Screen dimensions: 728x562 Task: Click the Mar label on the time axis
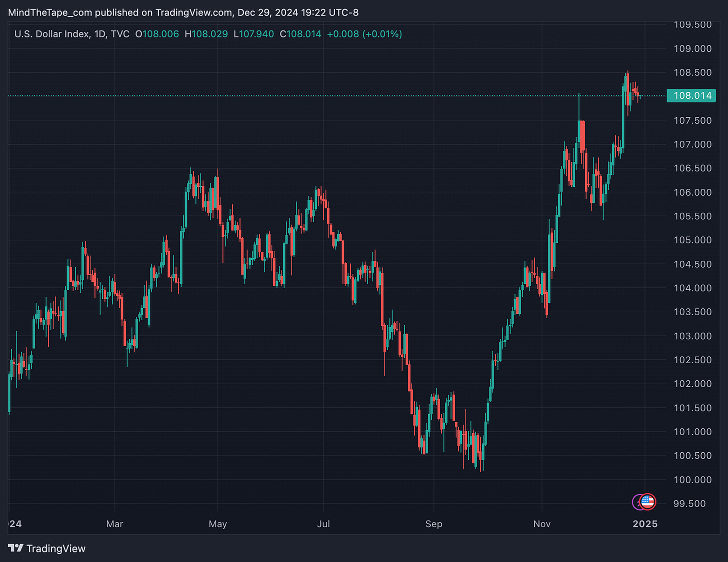[114, 524]
